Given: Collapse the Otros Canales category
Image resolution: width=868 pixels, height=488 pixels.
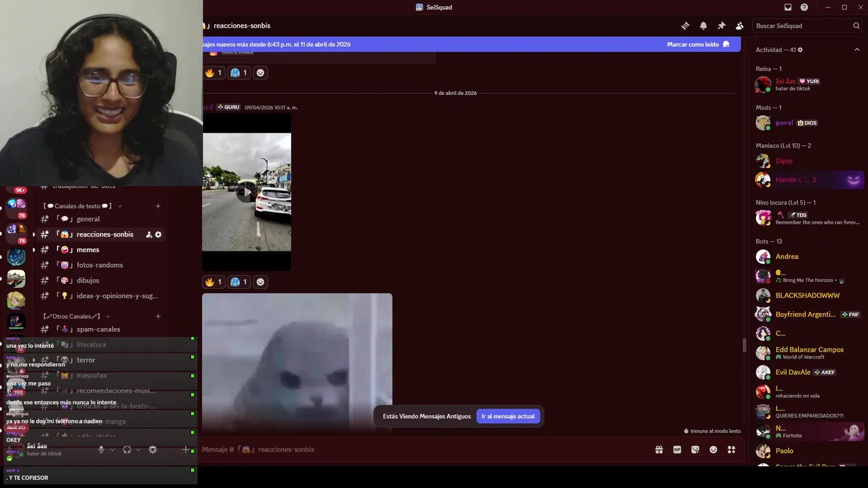Looking at the screenshot, I should click(x=76, y=317).
